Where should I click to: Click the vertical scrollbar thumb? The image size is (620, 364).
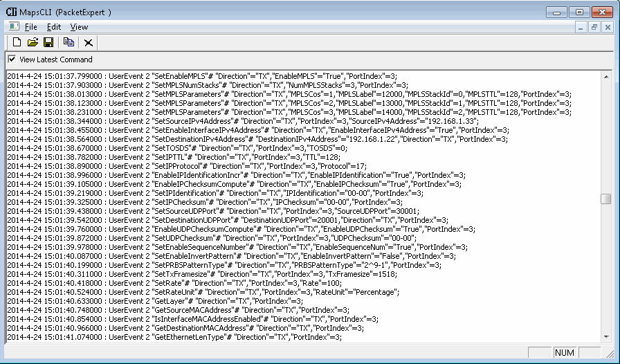pos(606,199)
